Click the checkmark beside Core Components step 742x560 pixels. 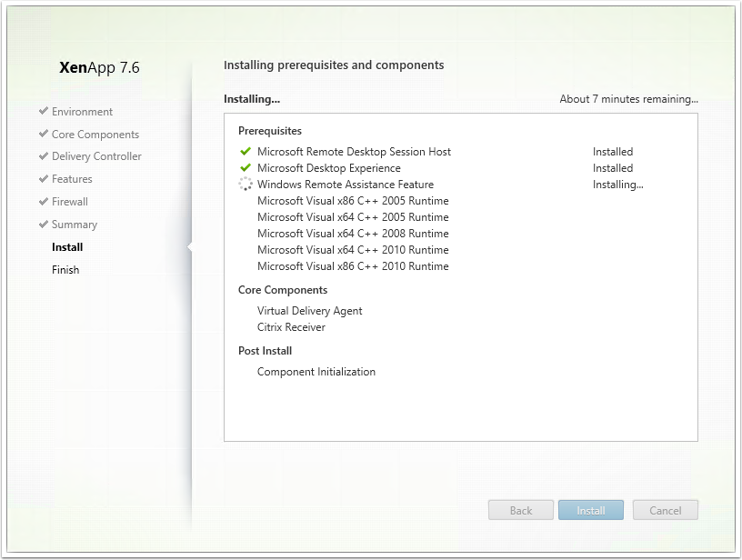[44, 134]
